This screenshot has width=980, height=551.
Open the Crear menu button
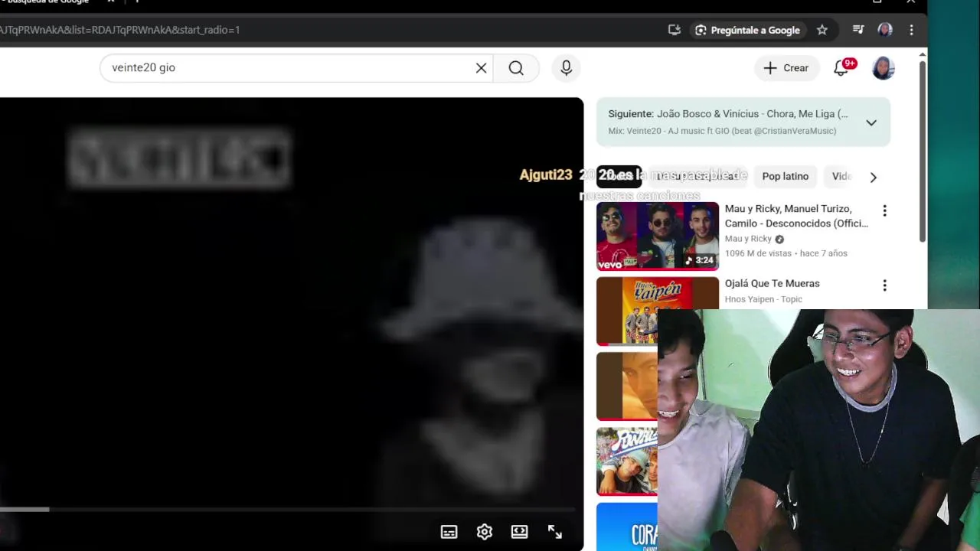coord(786,68)
